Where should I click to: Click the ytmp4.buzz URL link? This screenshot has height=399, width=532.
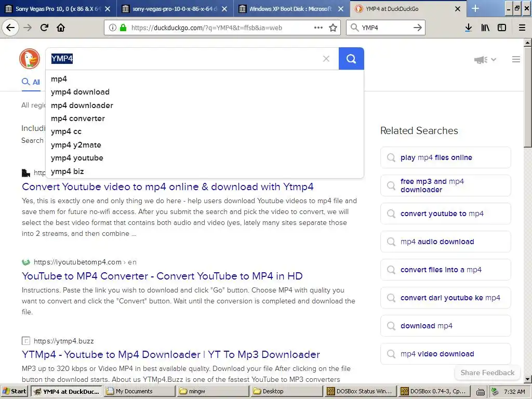(x=64, y=341)
